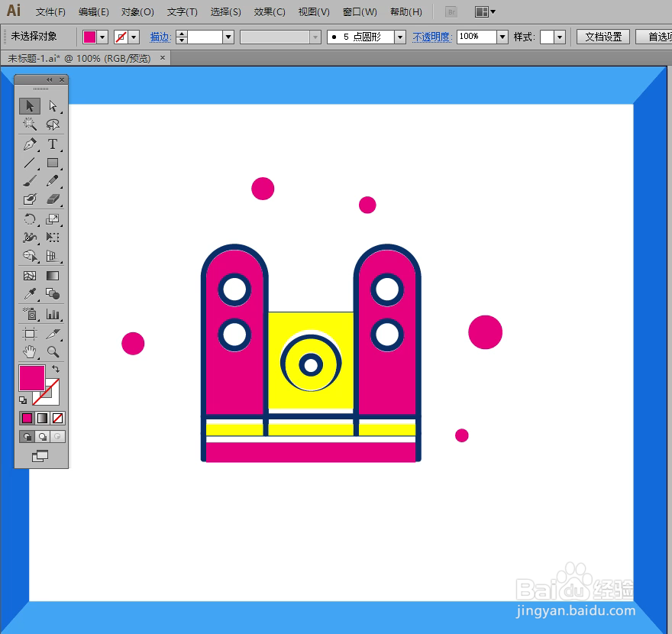Select the Paintbrush tool

(30, 181)
